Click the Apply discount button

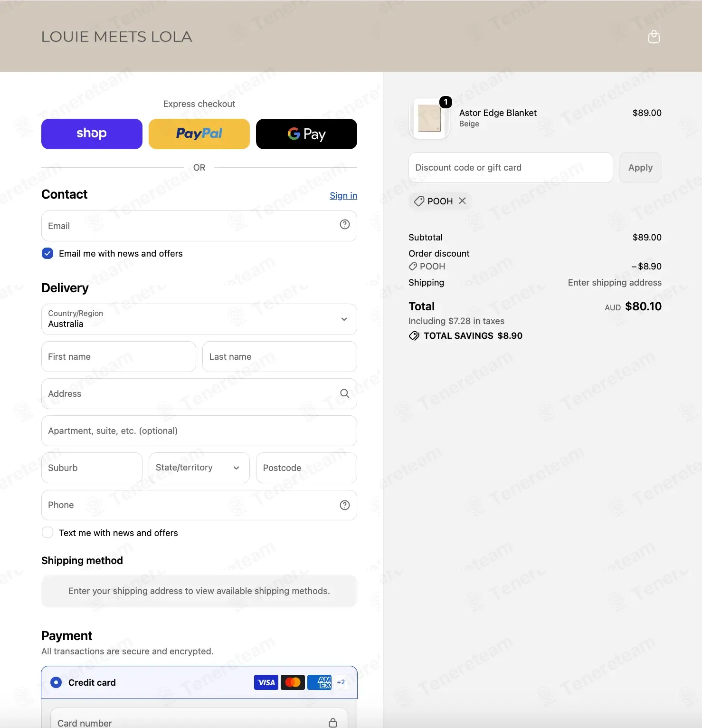[x=640, y=167]
